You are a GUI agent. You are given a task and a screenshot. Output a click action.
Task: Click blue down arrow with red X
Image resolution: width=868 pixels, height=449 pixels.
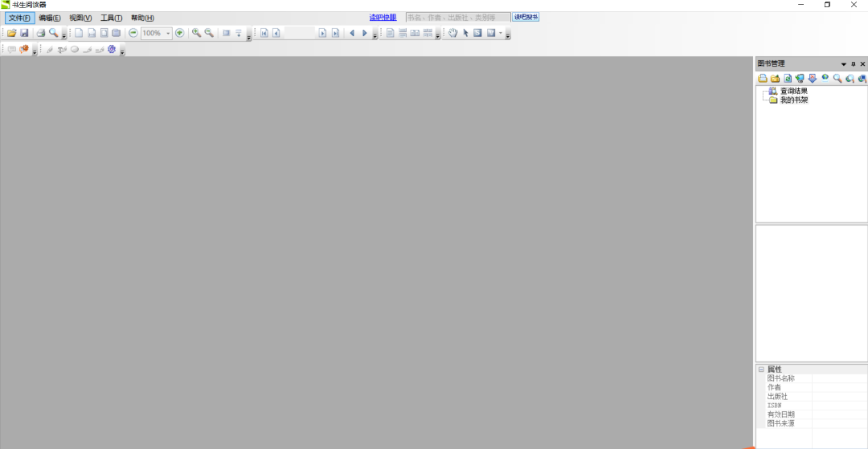pos(812,79)
